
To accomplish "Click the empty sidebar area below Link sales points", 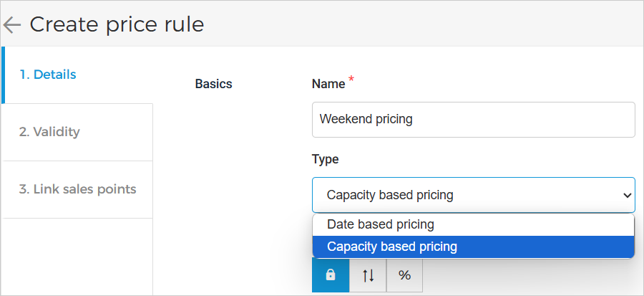I will (x=77, y=257).
